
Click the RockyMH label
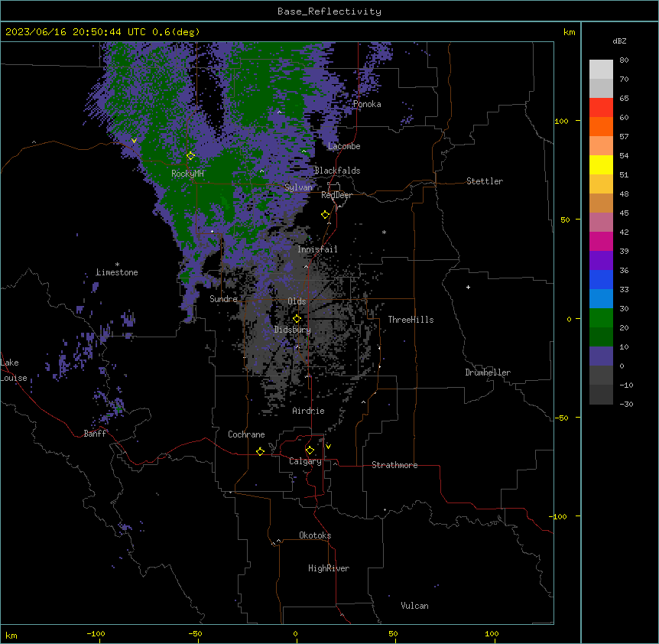click(187, 174)
